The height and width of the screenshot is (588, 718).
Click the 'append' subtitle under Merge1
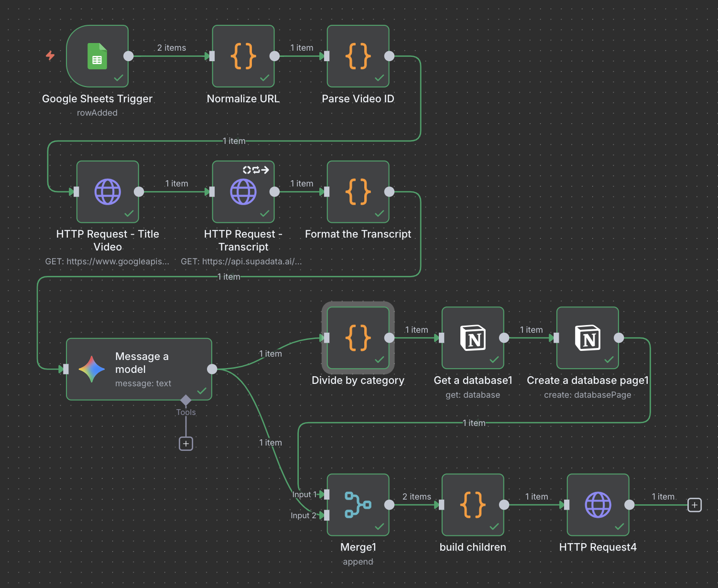click(x=358, y=562)
